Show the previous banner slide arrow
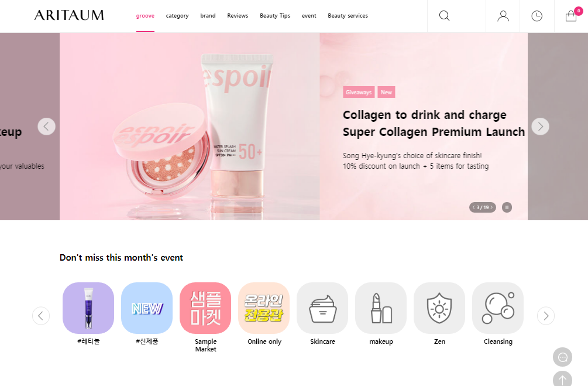The height and width of the screenshot is (386, 588). tap(46, 127)
